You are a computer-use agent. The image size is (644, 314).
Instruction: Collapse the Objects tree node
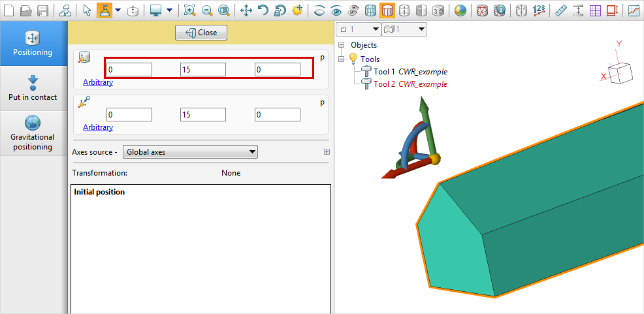[x=341, y=45]
